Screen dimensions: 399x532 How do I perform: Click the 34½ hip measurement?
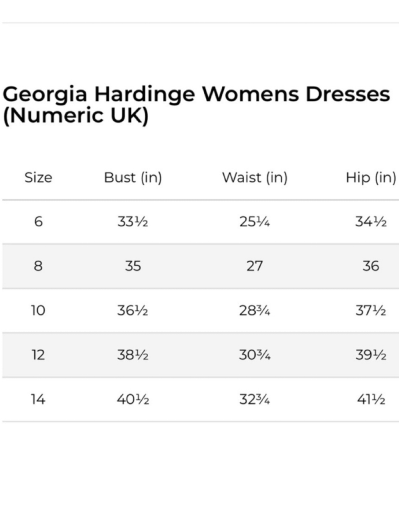(x=371, y=222)
